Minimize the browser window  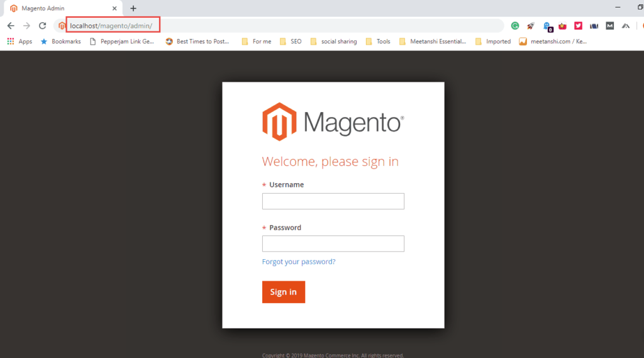[x=618, y=8]
